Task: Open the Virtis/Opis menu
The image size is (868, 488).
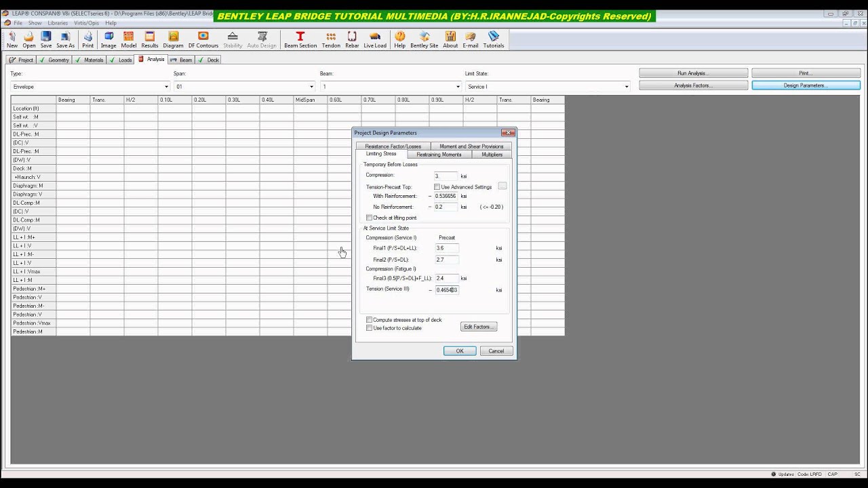Action: coord(86,23)
